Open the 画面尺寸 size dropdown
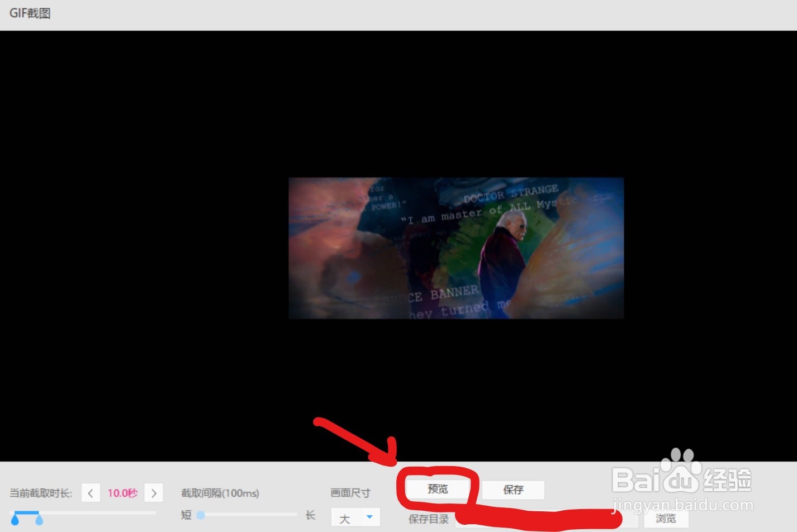Image resolution: width=797 pixels, height=532 pixels. pyautogui.click(x=355, y=517)
